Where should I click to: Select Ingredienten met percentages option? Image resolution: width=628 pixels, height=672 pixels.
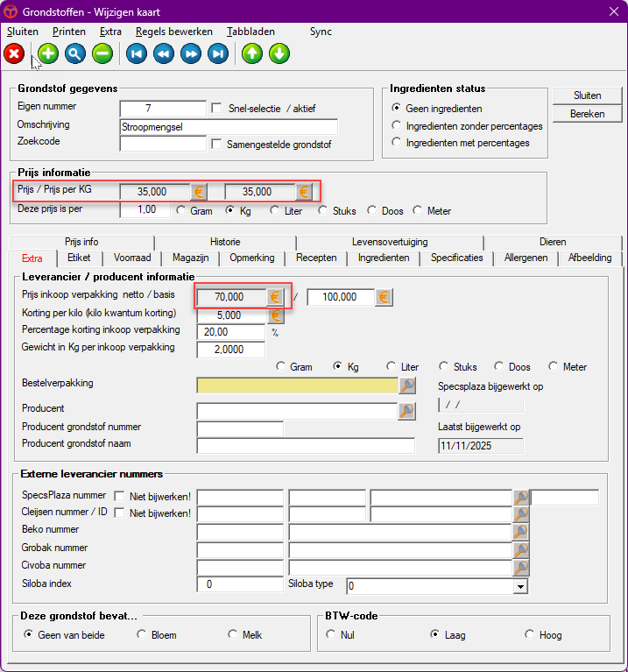pos(396,142)
